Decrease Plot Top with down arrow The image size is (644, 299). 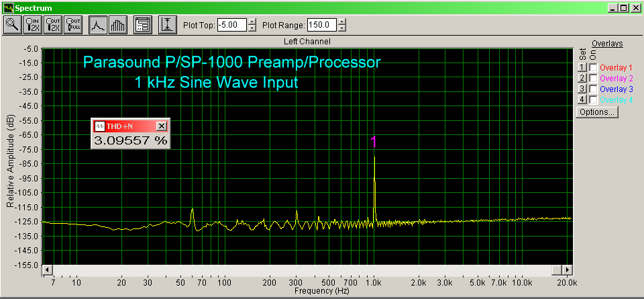click(252, 28)
